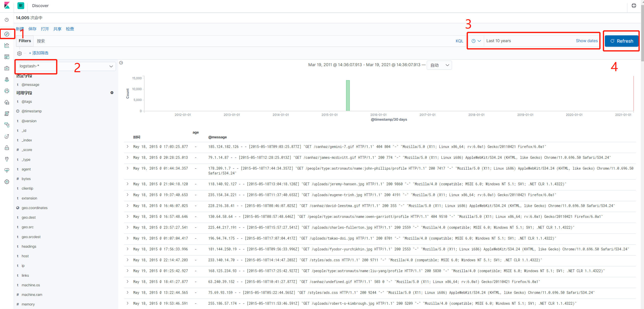Open the Canvas app icon
Viewport: 644px width, 309px height.
[x=7, y=68]
